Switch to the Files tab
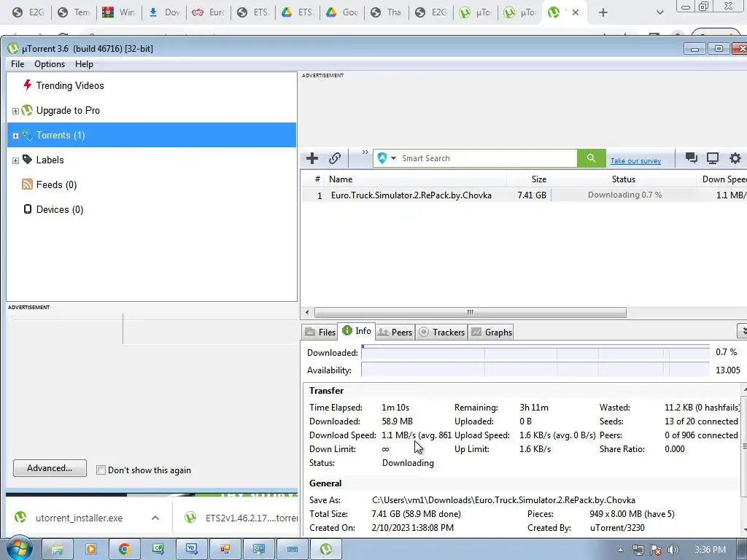747x560 pixels. click(x=320, y=332)
